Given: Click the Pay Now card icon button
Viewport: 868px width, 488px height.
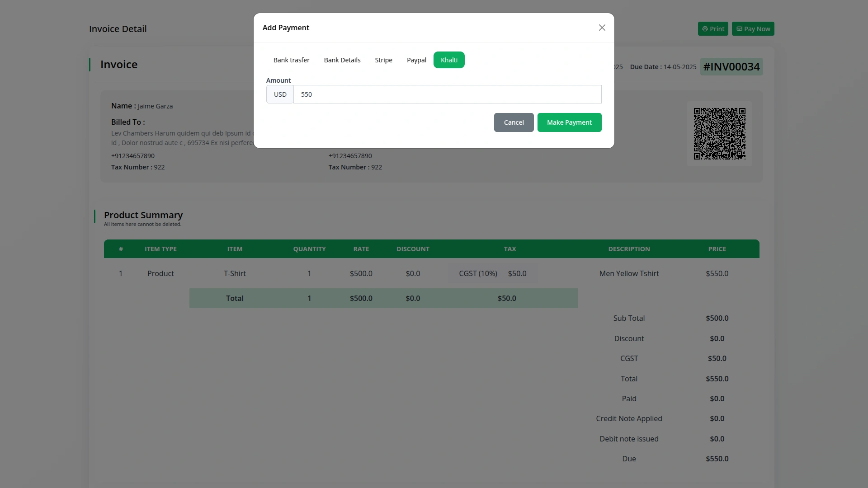Looking at the screenshot, I should (x=753, y=29).
